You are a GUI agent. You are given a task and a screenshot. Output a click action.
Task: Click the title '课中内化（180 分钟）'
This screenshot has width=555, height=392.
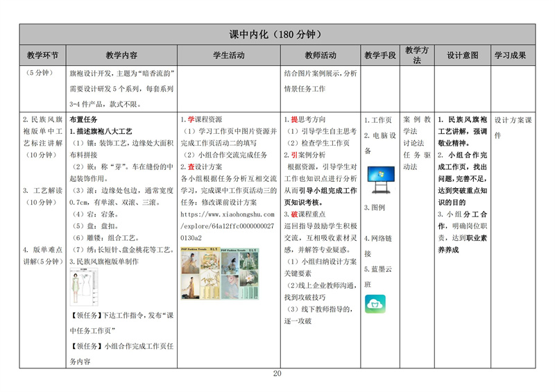[x=277, y=35]
